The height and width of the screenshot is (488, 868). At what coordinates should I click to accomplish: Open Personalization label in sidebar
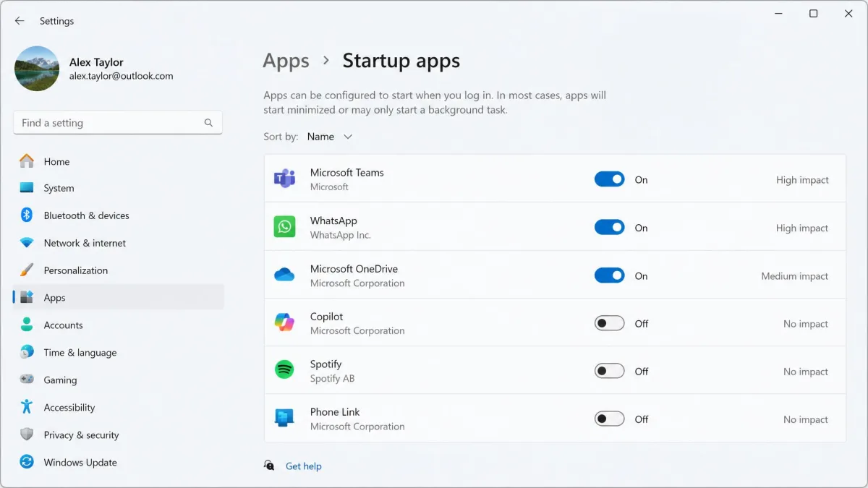[75, 270]
